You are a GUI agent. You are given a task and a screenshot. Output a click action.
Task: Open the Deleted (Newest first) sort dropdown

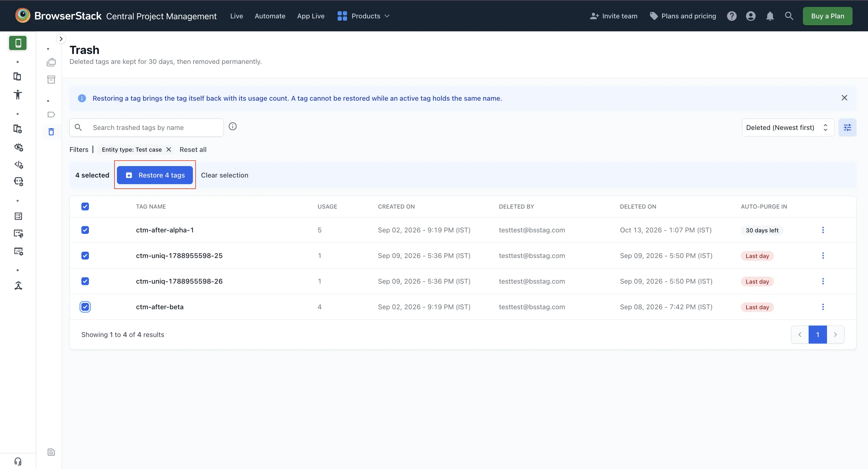pyautogui.click(x=788, y=127)
